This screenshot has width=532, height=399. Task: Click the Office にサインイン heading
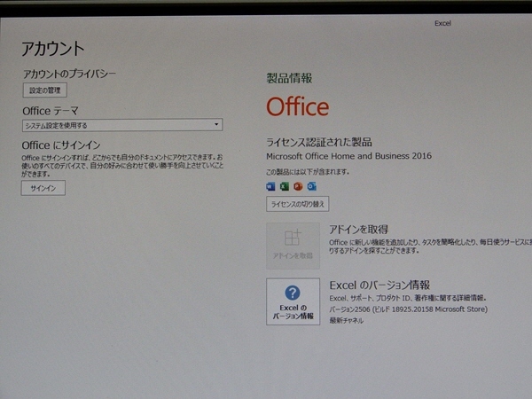pyautogui.click(x=61, y=145)
